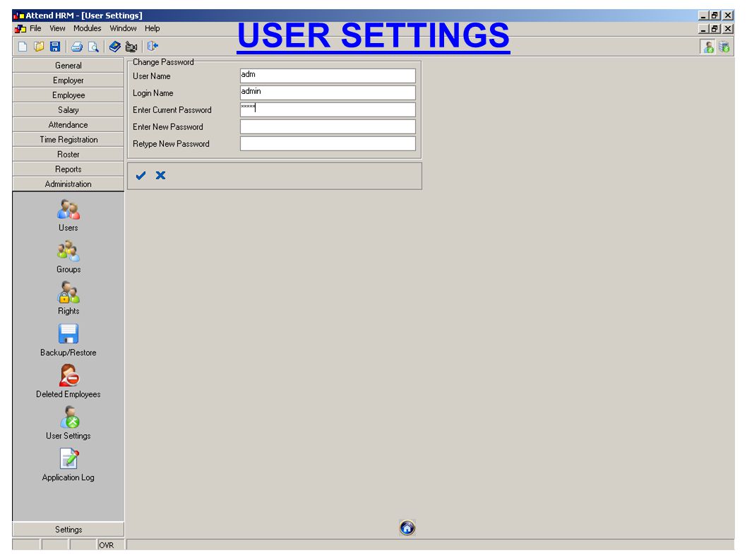Expand the General sidebar section
The width and height of the screenshot is (747, 560).
tap(68, 65)
